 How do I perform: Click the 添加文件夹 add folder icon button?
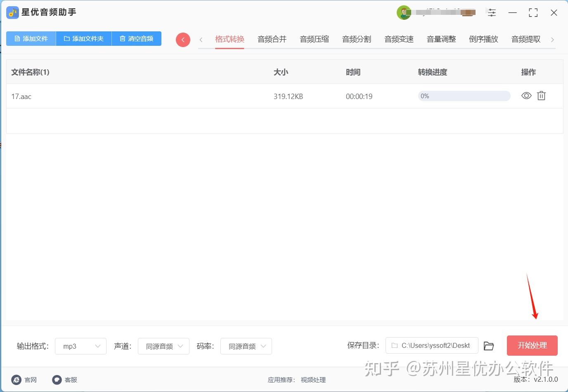click(x=83, y=38)
